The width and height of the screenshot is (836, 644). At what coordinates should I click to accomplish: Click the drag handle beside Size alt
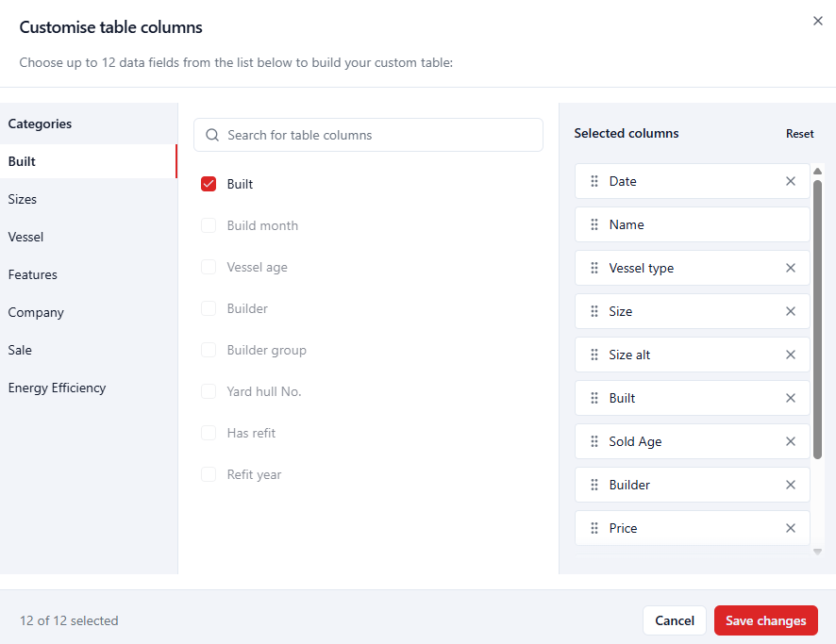coord(594,355)
